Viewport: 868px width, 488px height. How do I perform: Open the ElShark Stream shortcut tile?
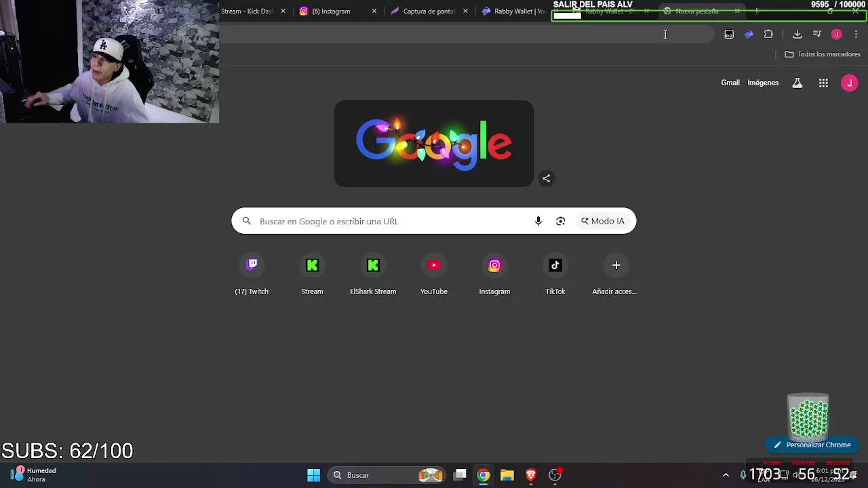(x=373, y=274)
